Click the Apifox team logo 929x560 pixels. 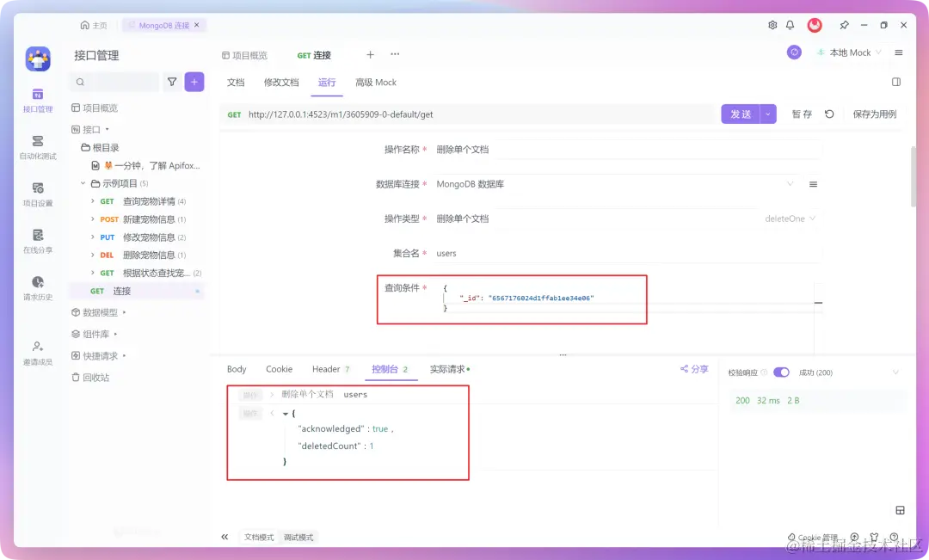[x=38, y=58]
